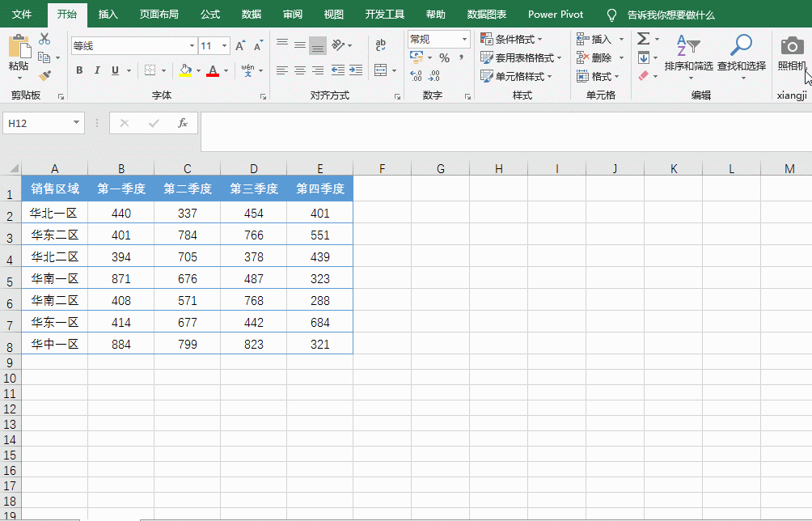Apply the yellow fill color
Screen dimensions: 812x521
(x=185, y=70)
